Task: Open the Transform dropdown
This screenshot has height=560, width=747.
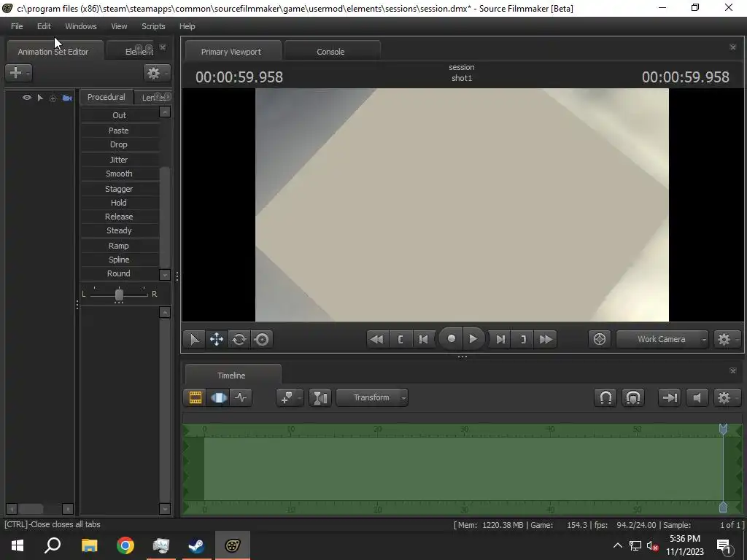Action: (x=372, y=397)
